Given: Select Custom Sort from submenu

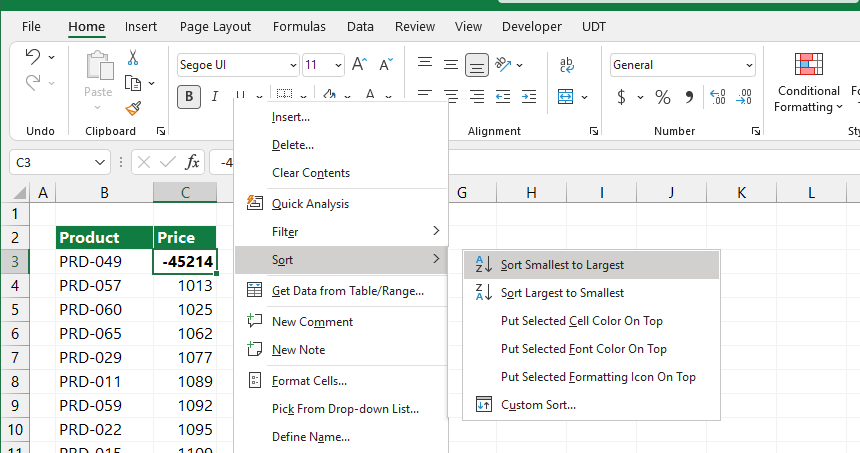Looking at the screenshot, I should click(538, 405).
